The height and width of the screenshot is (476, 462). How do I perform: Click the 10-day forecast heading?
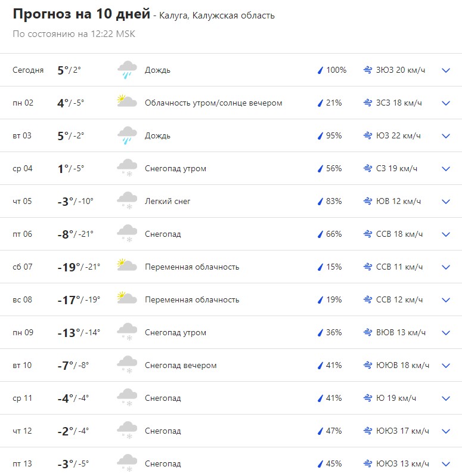tap(81, 15)
